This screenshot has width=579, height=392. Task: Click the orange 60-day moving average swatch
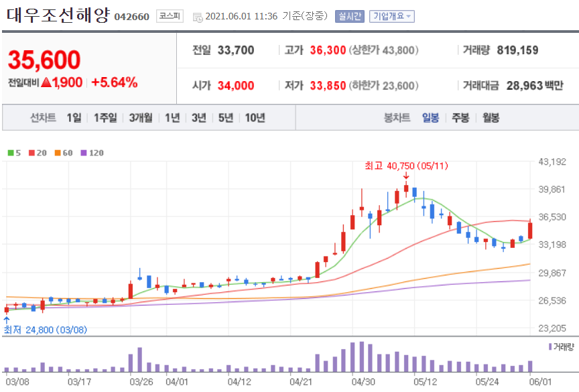(58, 153)
